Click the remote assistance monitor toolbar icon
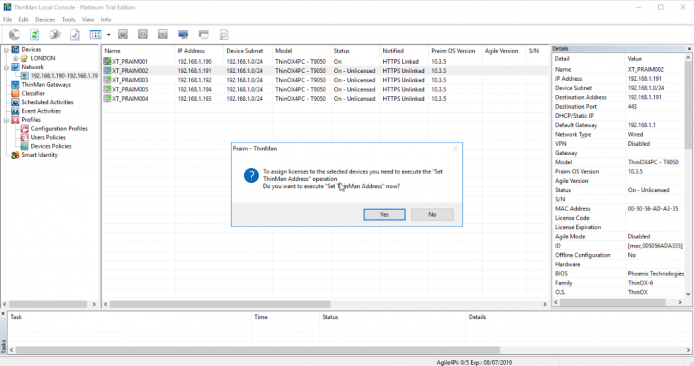Viewport: 694px width, 366px height. pyautogui.click(x=183, y=35)
